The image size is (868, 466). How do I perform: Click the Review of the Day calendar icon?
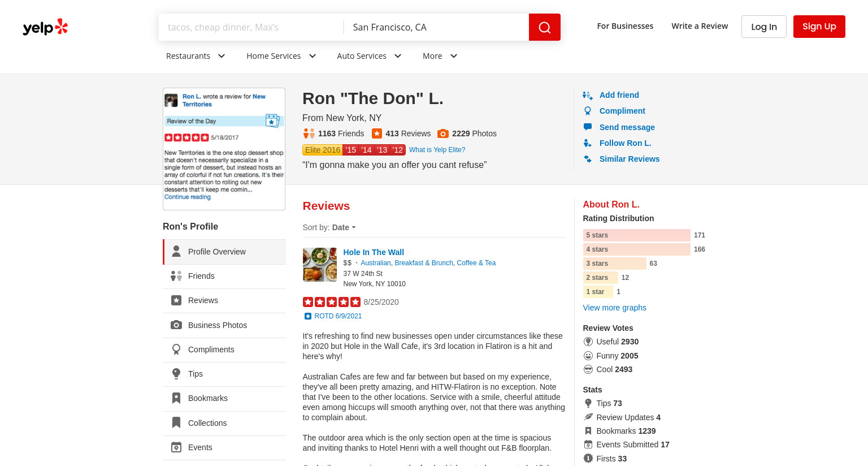(273, 120)
